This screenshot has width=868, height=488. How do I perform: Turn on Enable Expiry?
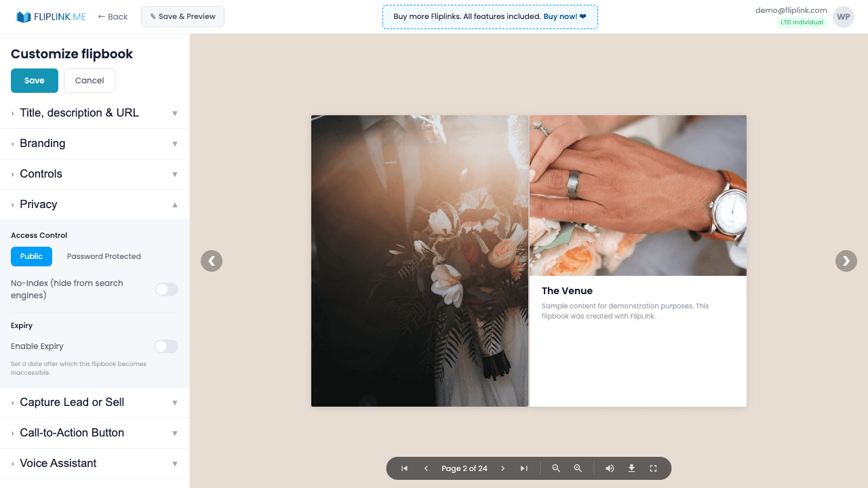pos(165,346)
